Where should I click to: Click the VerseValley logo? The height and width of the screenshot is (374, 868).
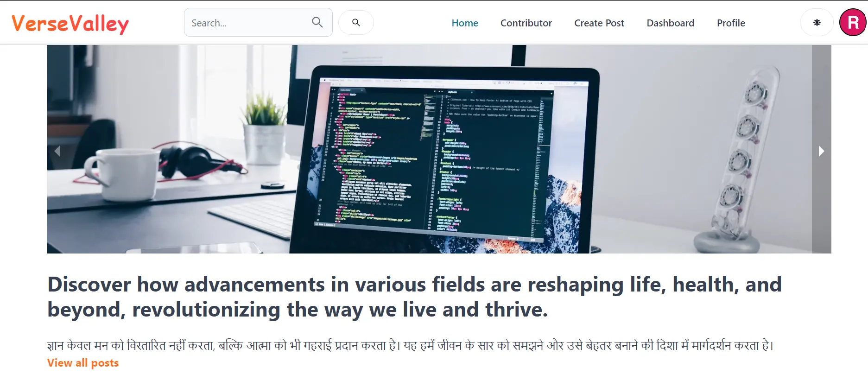coord(70,24)
